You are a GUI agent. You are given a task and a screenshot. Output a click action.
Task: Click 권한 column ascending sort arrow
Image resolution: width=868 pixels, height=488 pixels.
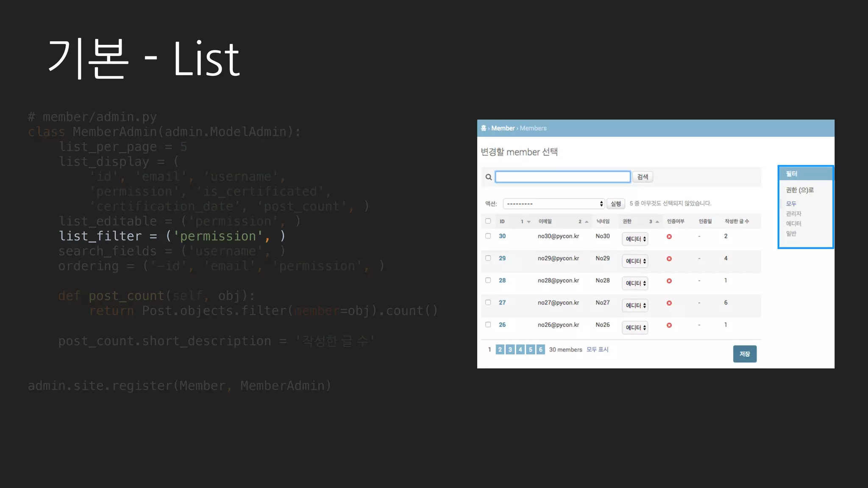pyautogui.click(x=657, y=222)
